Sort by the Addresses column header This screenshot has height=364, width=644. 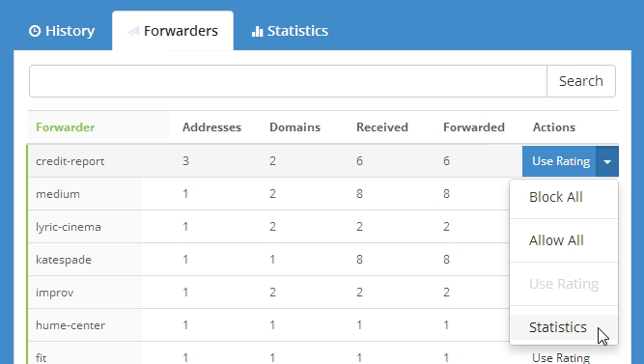click(211, 127)
